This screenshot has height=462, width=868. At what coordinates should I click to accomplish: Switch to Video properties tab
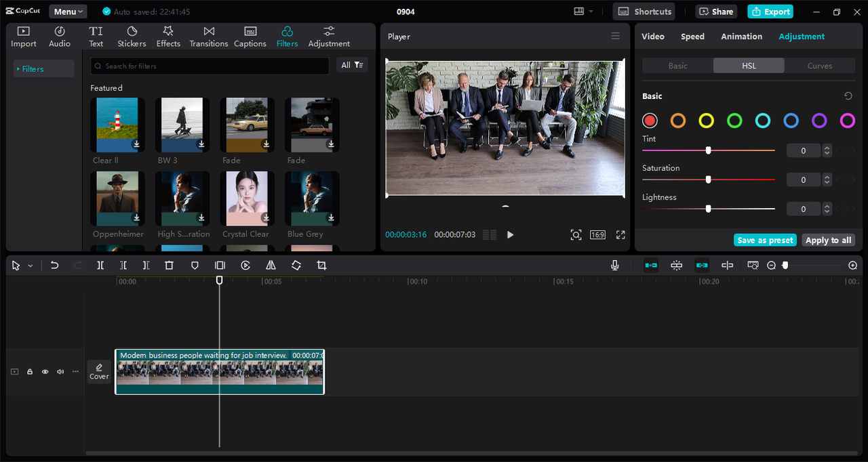(x=653, y=37)
